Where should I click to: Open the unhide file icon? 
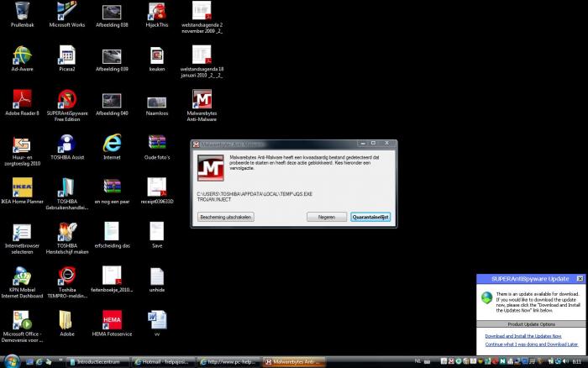[157, 280]
